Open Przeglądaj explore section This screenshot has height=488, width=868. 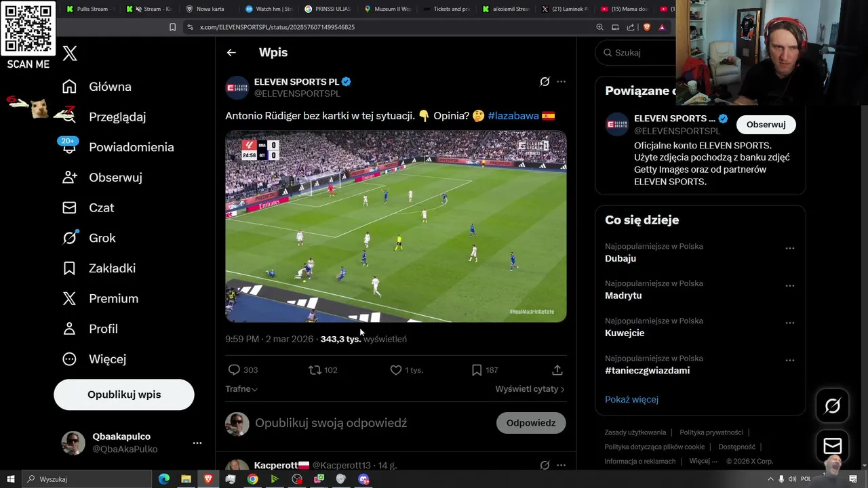pyautogui.click(x=103, y=117)
